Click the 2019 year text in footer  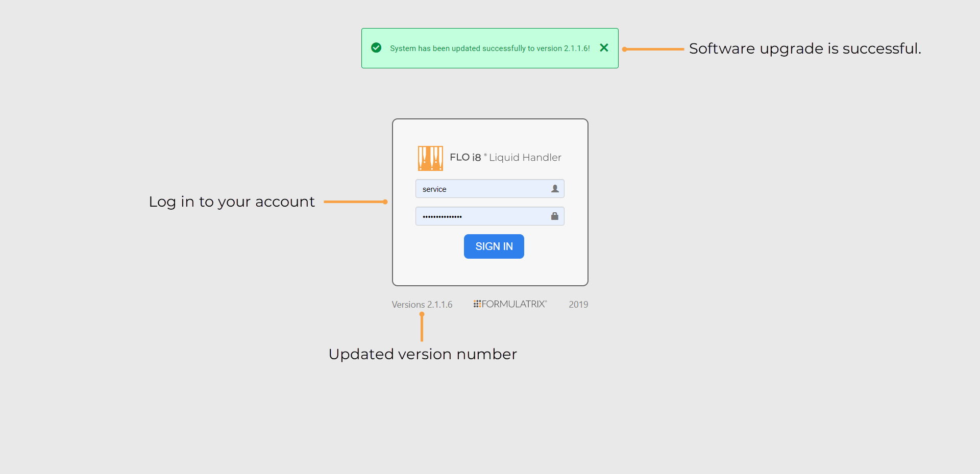tap(578, 305)
